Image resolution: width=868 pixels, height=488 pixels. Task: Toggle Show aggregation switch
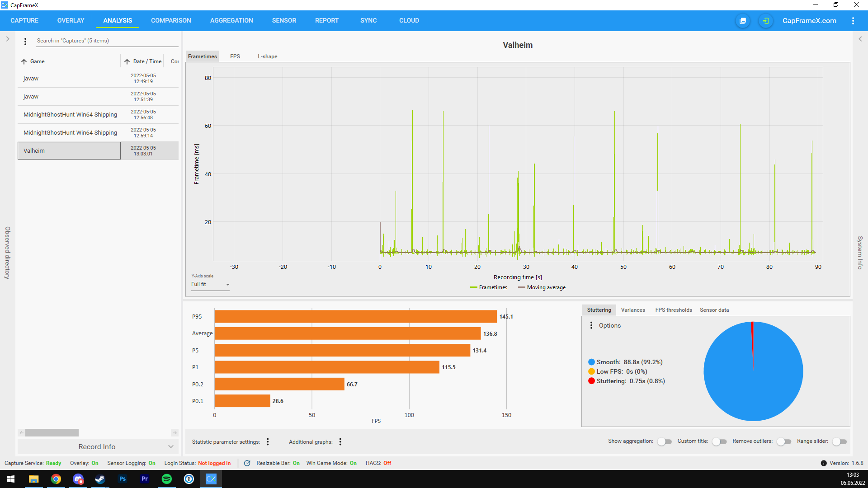pyautogui.click(x=664, y=441)
